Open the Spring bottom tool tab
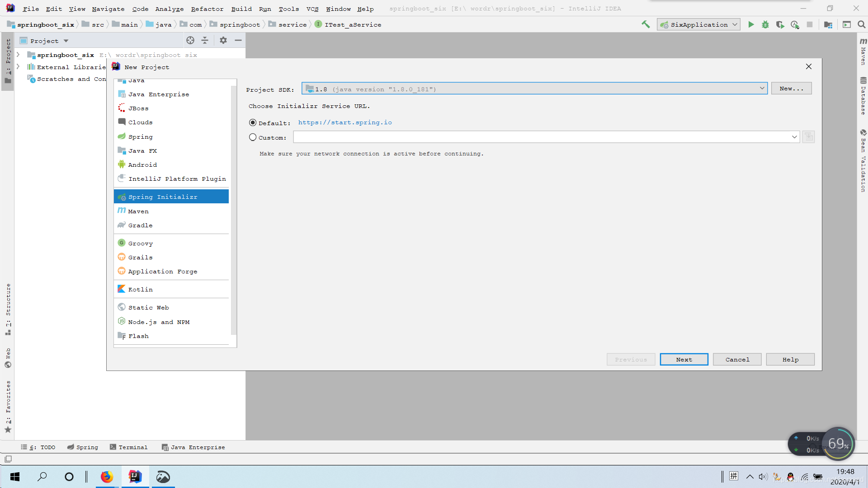 (83, 447)
